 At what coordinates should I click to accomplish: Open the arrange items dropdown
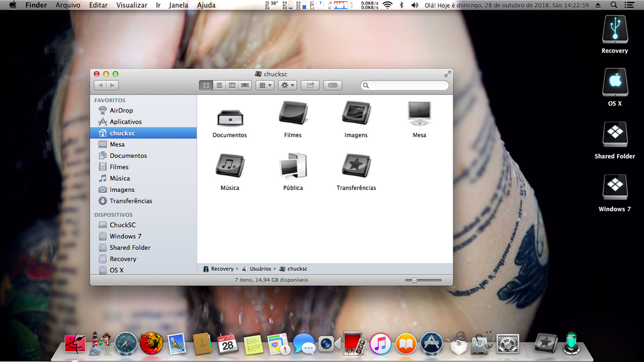[265, 85]
